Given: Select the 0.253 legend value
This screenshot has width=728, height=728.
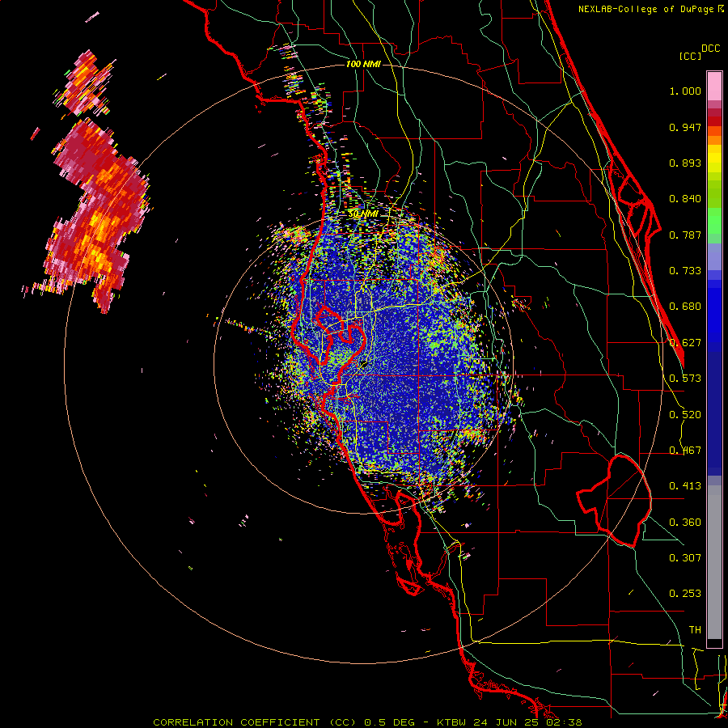Looking at the screenshot, I should click(x=685, y=594).
